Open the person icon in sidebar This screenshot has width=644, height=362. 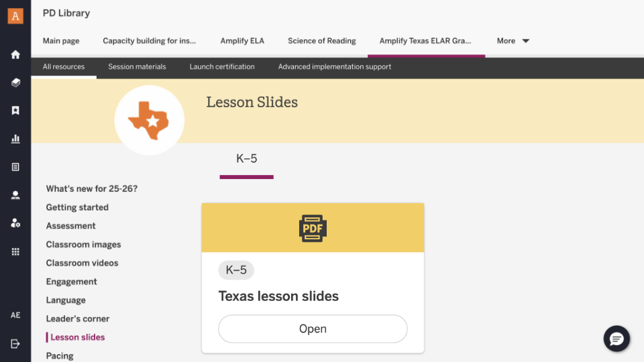[15, 196]
